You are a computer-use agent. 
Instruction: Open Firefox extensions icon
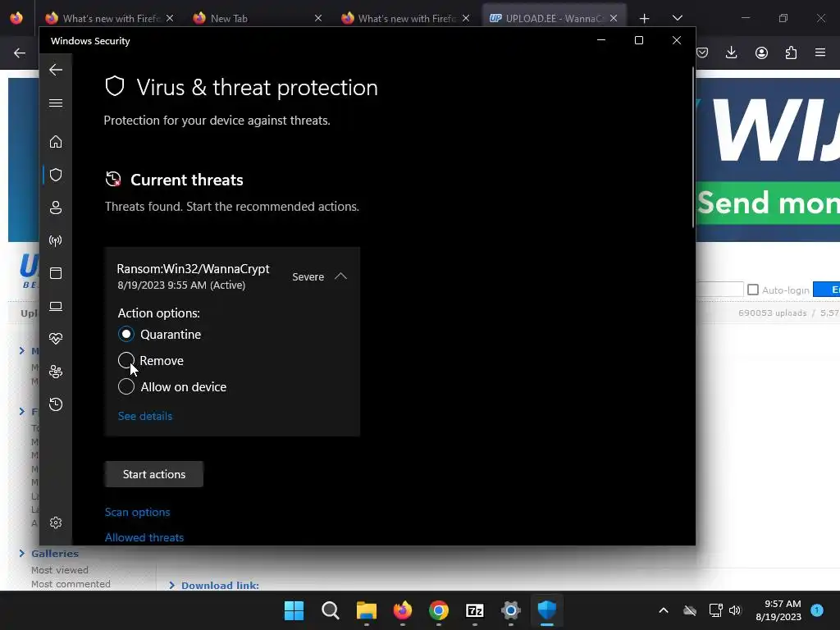(791, 52)
